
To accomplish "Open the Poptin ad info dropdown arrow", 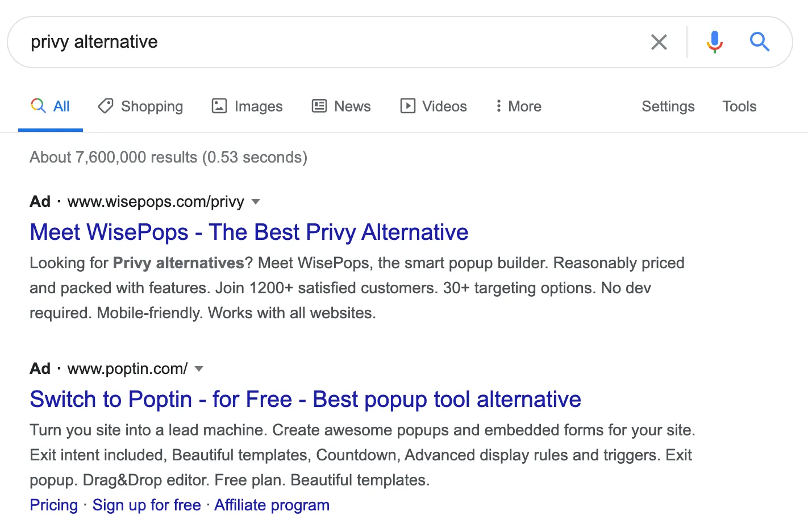I will coord(198,369).
